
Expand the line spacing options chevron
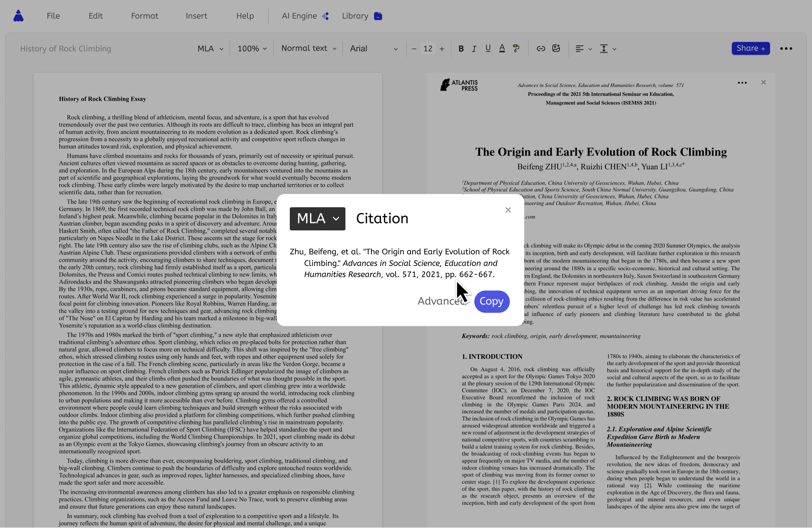point(614,49)
